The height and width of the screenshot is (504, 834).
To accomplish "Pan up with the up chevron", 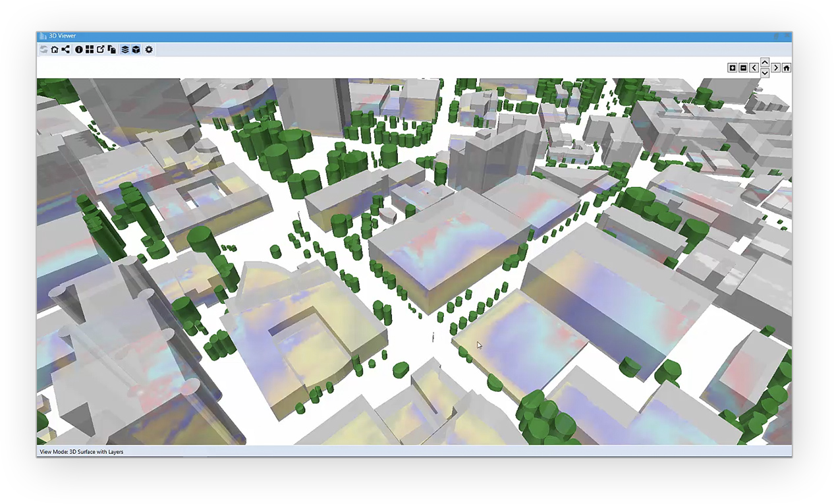I will 765,62.
